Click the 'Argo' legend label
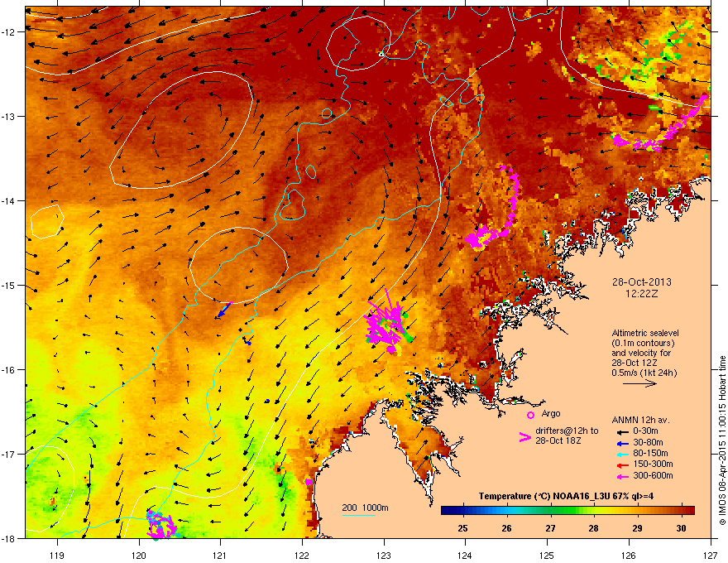The height and width of the screenshot is (563, 728). 551,413
